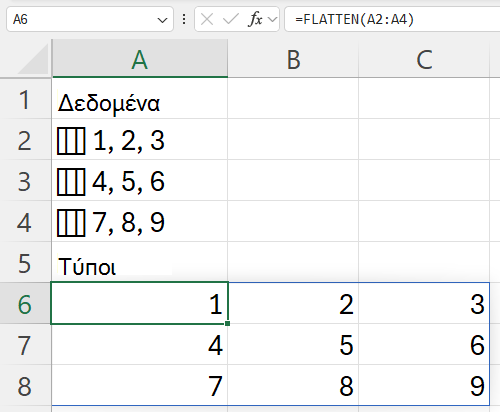The width and height of the screenshot is (500, 412).
Task: Click cell A8 with value 7
Action: click(140, 385)
